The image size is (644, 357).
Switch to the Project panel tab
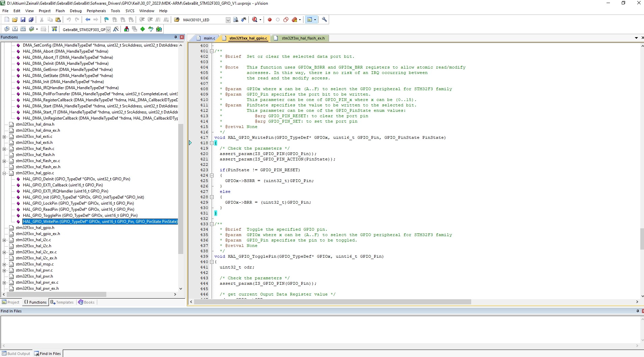(x=10, y=302)
